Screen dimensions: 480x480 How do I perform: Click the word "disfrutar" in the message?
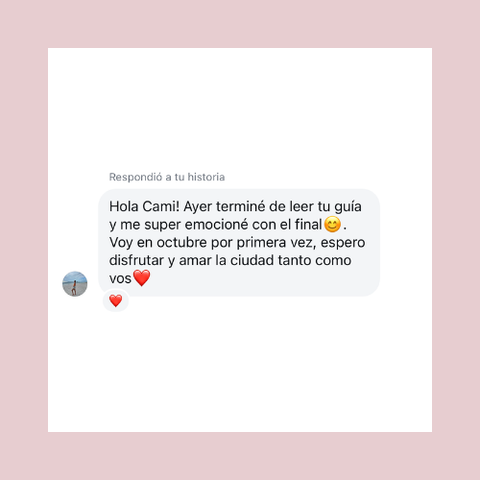136,260
